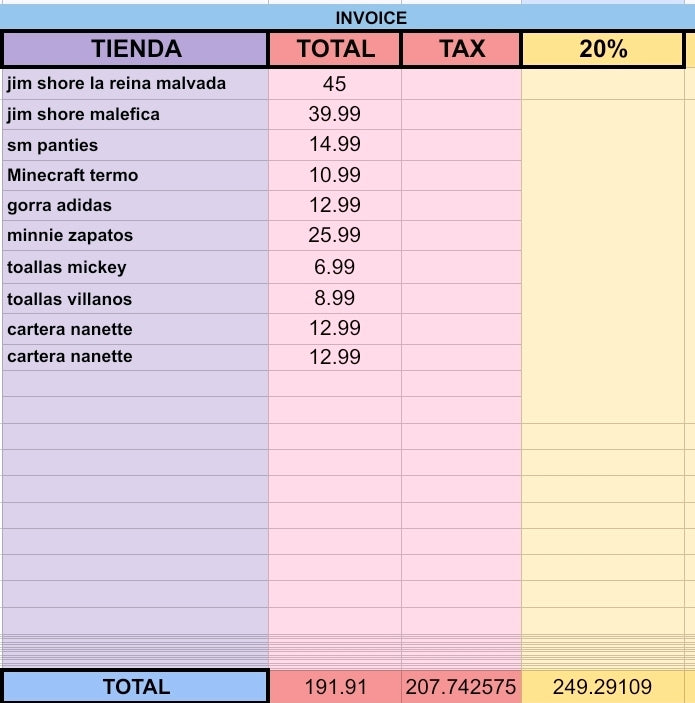Click the 6.99 price cell
The image size is (695, 703).
pos(335,267)
